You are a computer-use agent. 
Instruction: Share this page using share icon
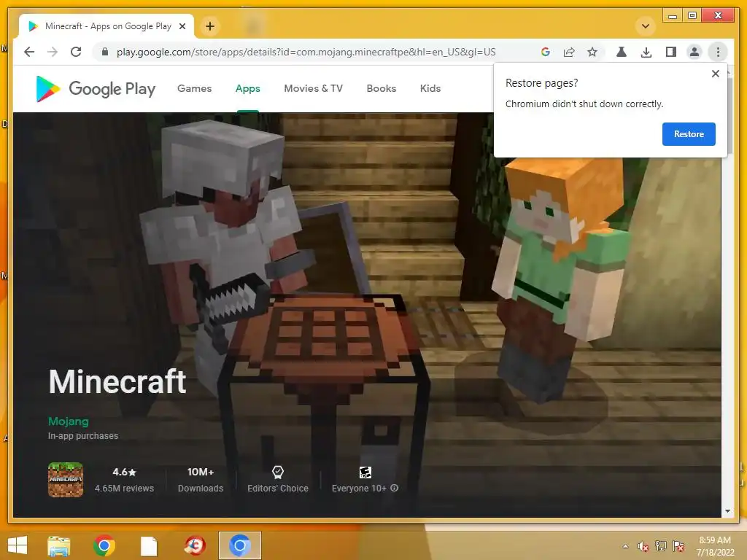[569, 52]
